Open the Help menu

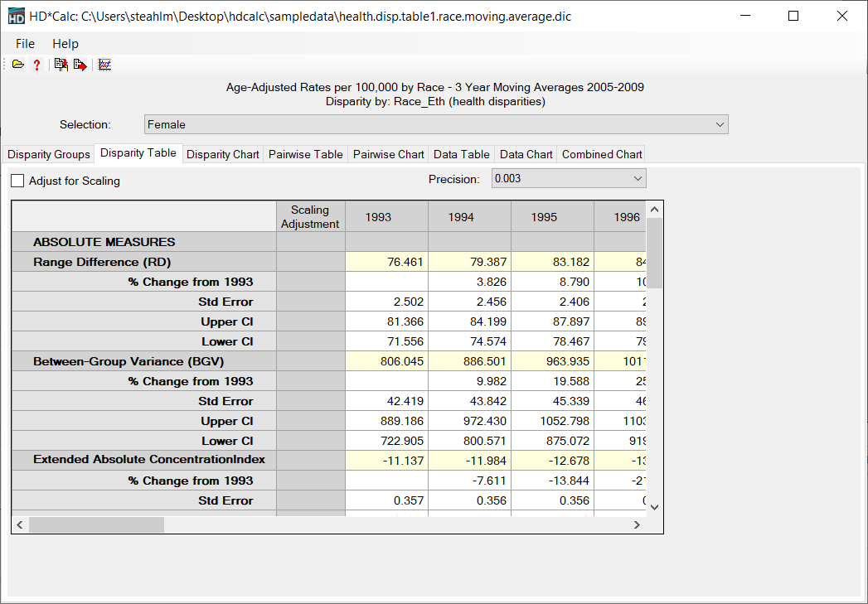click(x=65, y=44)
